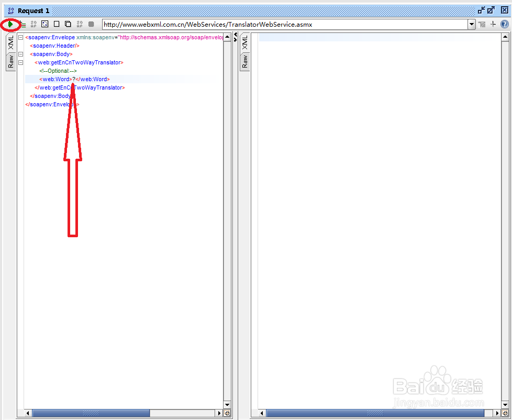Click the request editor's horizontal scrollbar thumb
512x420 pixels.
[x=91, y=413]
